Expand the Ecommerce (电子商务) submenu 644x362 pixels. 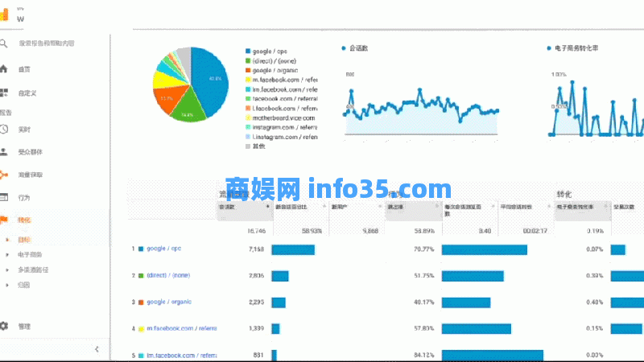[6, 255]
